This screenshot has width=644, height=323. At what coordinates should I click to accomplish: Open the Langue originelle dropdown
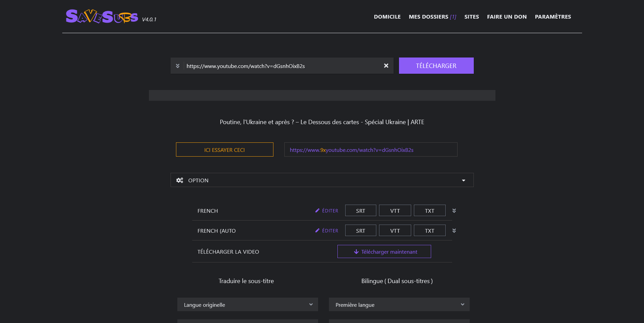(x=247, y=304)
